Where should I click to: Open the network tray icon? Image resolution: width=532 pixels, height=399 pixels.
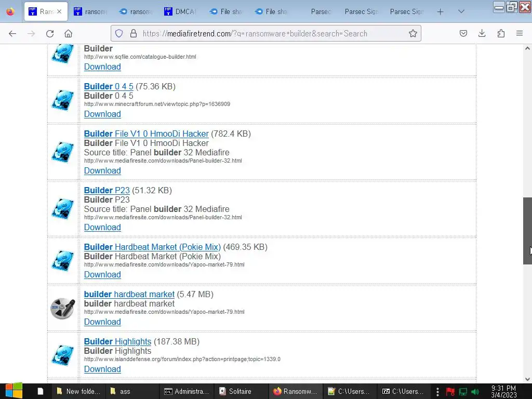coord(463,392)
